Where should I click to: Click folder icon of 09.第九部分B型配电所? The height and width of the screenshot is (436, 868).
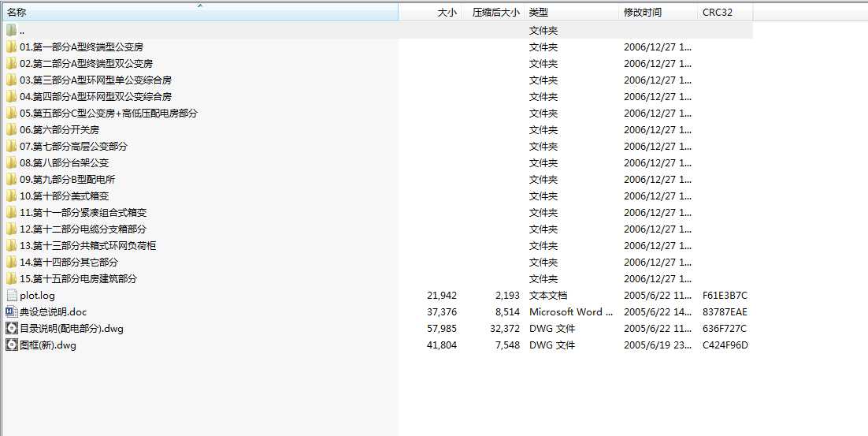(11, 180)
